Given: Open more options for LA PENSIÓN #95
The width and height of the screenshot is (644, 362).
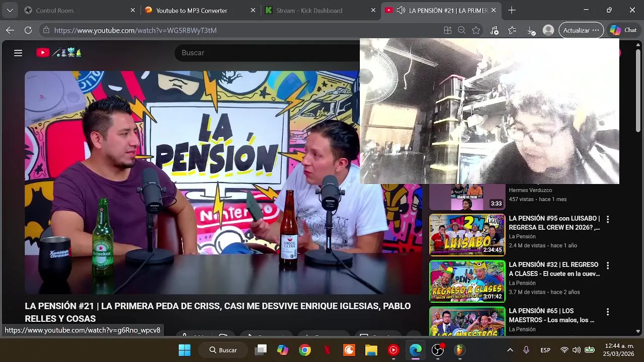Looking at the screenshot, I should pos(608,219).
